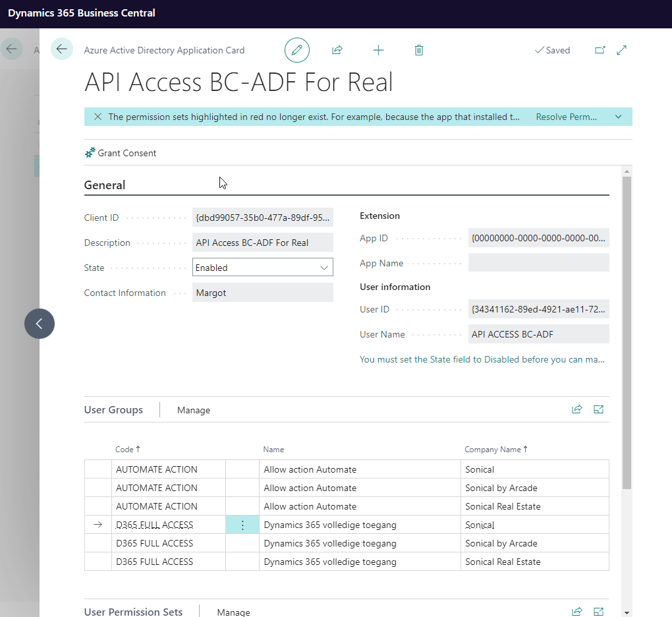The width and height of the screenshot is (672, 617).
Task: Click the Description field
Action: [x=263, y=243]
